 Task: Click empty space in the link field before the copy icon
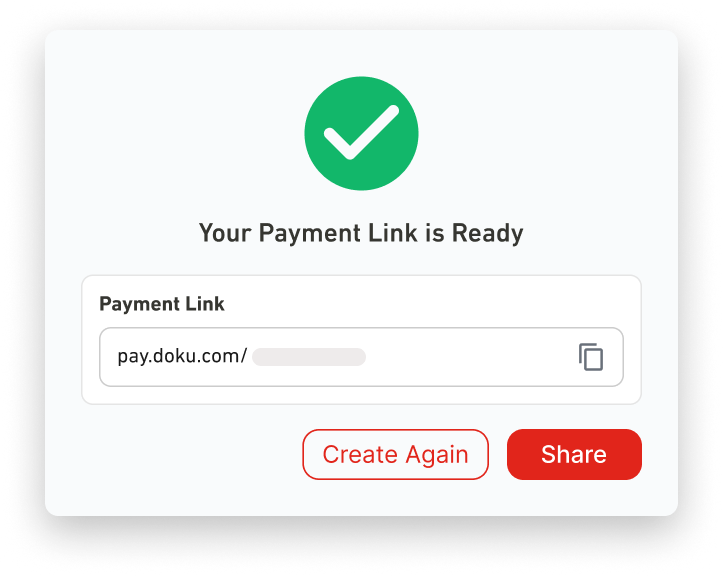click(470, 357)
